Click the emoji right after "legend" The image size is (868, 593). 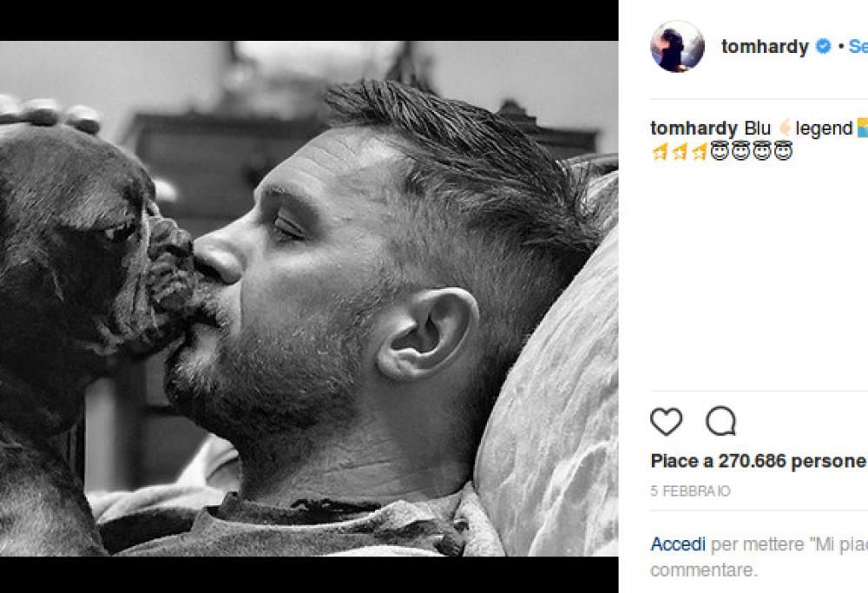click(x=862, y=128)
